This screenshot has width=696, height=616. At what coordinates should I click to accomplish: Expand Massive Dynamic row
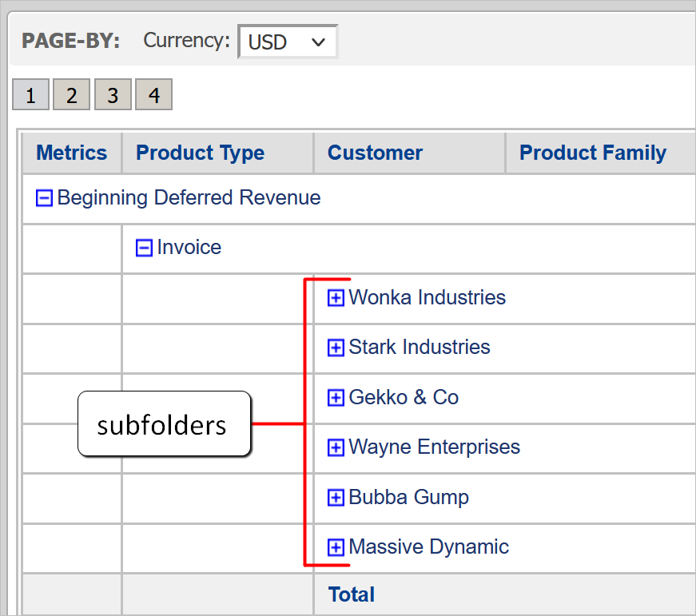tap(336, 547)
